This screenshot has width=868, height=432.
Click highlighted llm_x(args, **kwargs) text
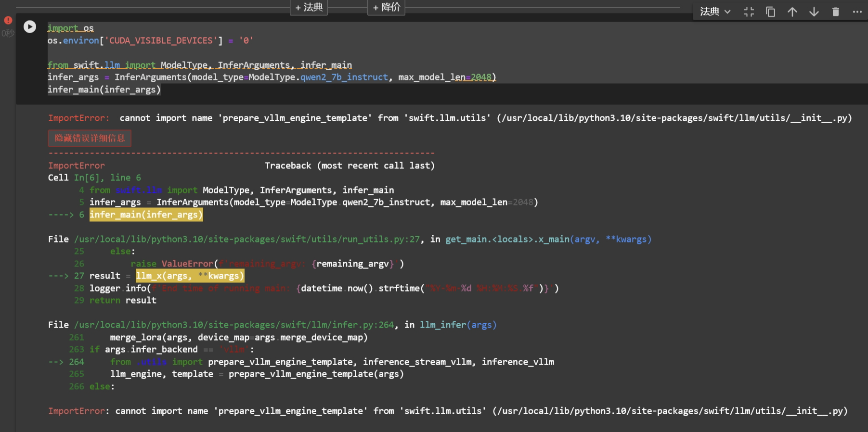190,276
